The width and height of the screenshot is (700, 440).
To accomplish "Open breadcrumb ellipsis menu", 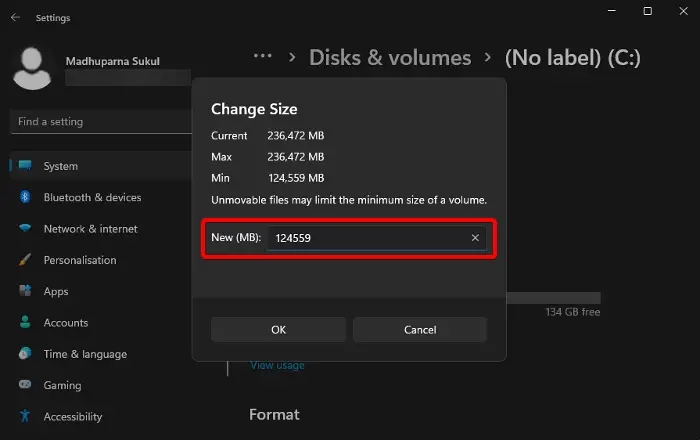I will (x=262, y=56).
